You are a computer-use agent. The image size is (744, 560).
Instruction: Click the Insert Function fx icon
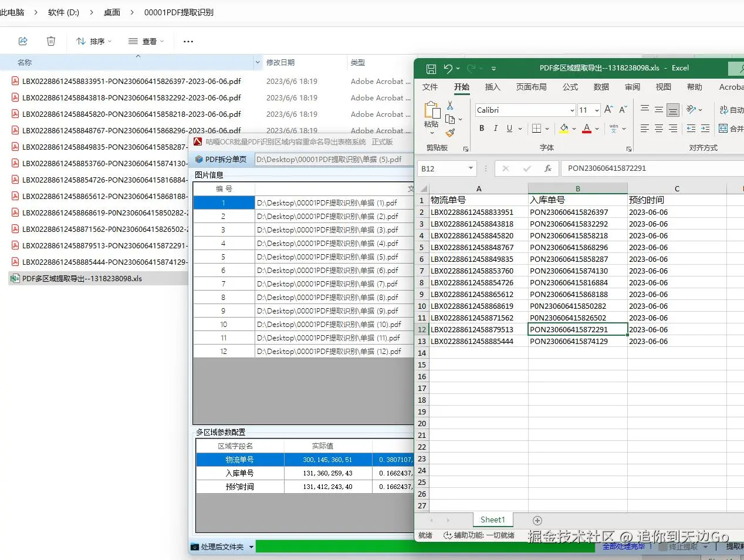tap(548, 168)
